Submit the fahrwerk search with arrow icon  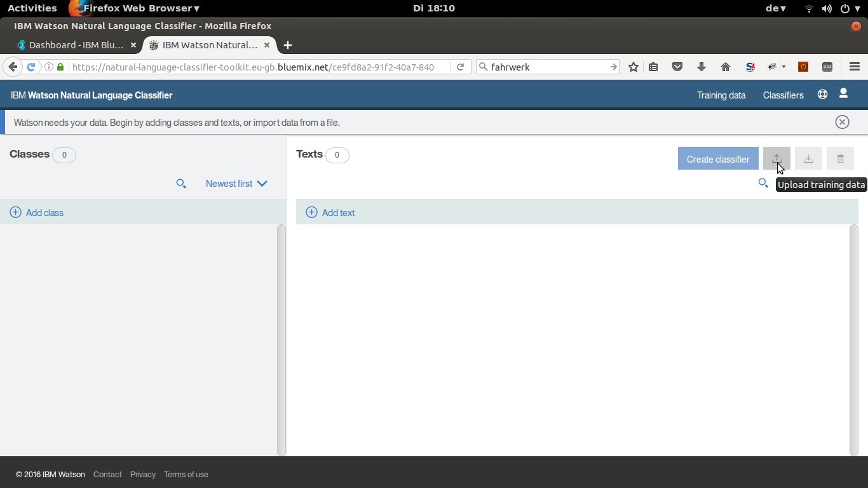613,67
